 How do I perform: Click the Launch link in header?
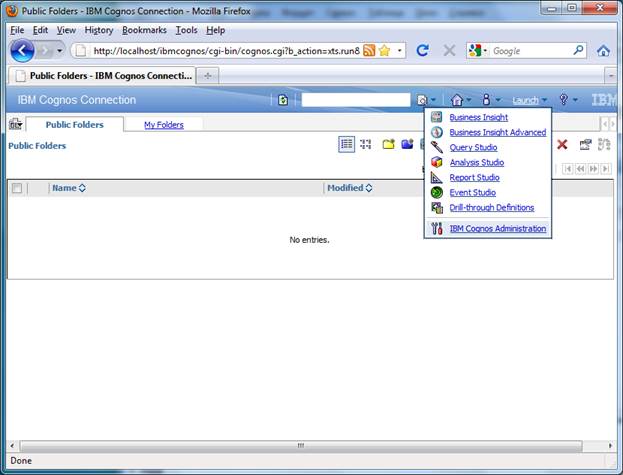[x=525, y=100]
